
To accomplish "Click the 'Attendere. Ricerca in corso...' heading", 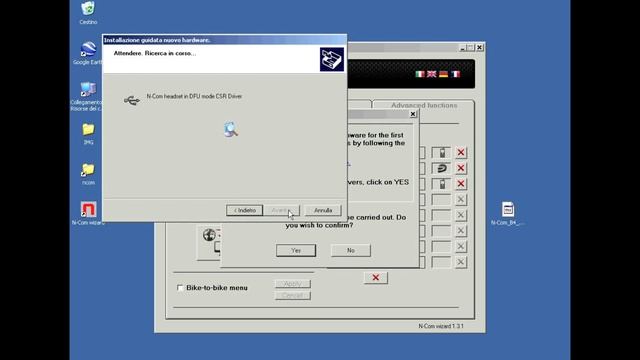I will tap(155, 53).
